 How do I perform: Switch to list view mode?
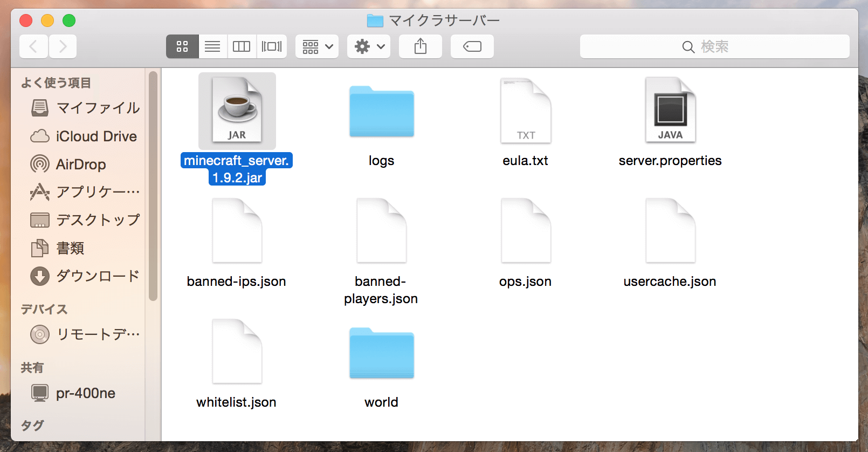pyautogui.click(x=212, y=46)
